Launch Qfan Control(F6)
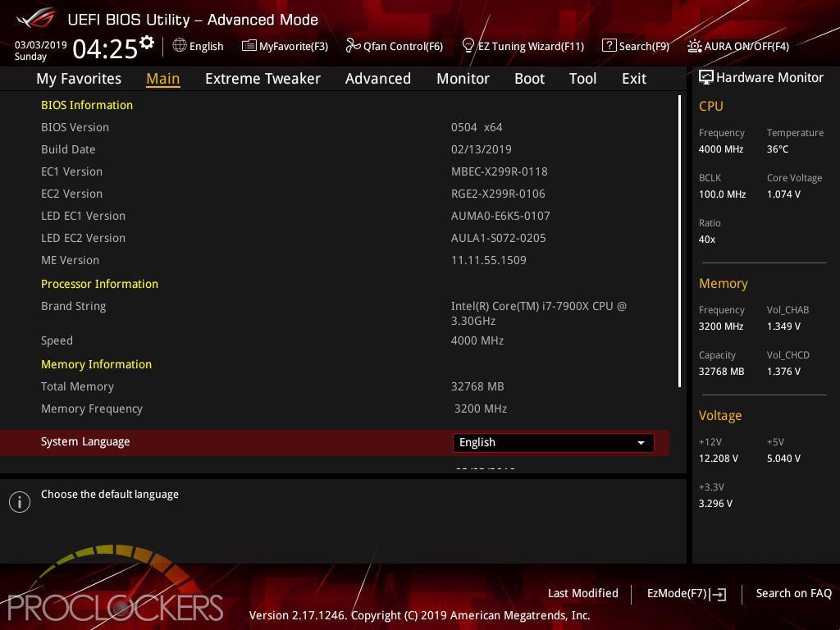The image size is (840, 630). (x=395, y=46)
